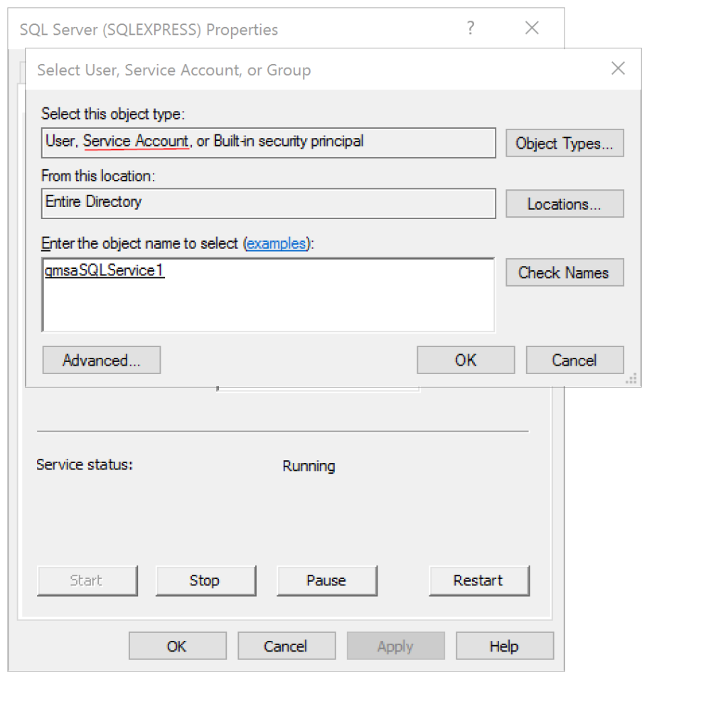728x707 pixels.
Task: Click Check Names to verify account
Action: [564, 272]
